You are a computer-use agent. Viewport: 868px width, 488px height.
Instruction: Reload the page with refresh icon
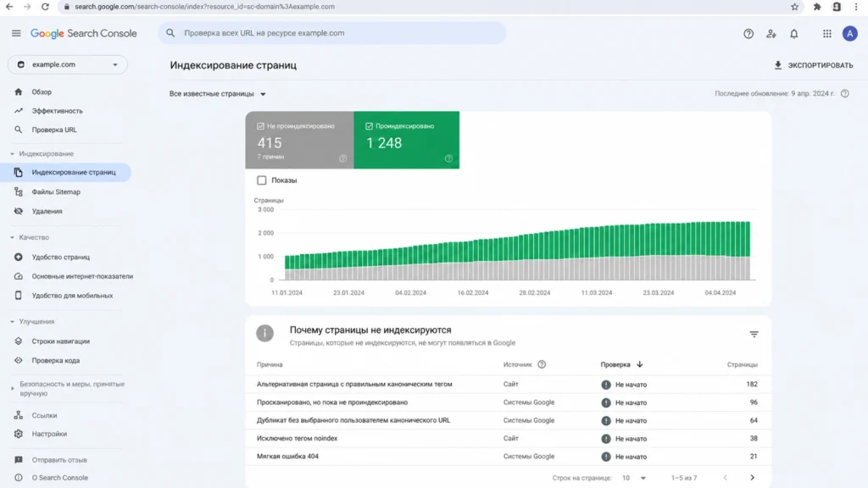(45, 7)
